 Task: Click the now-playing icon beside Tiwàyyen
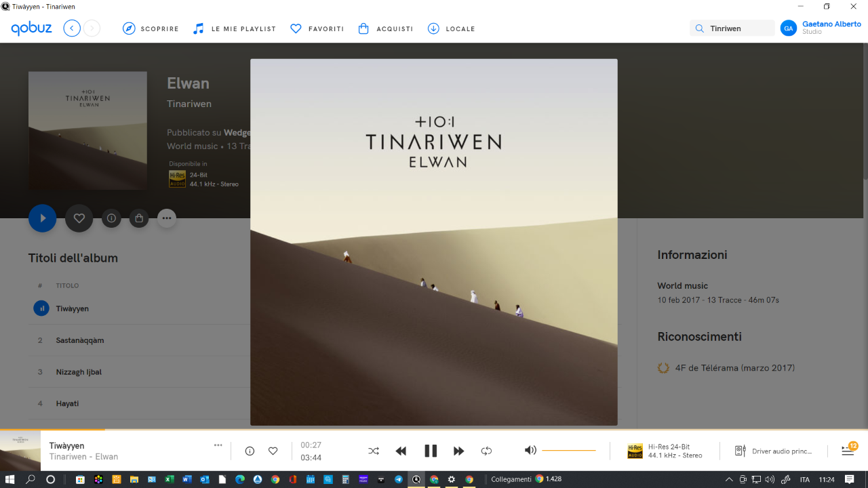point(41,308)
